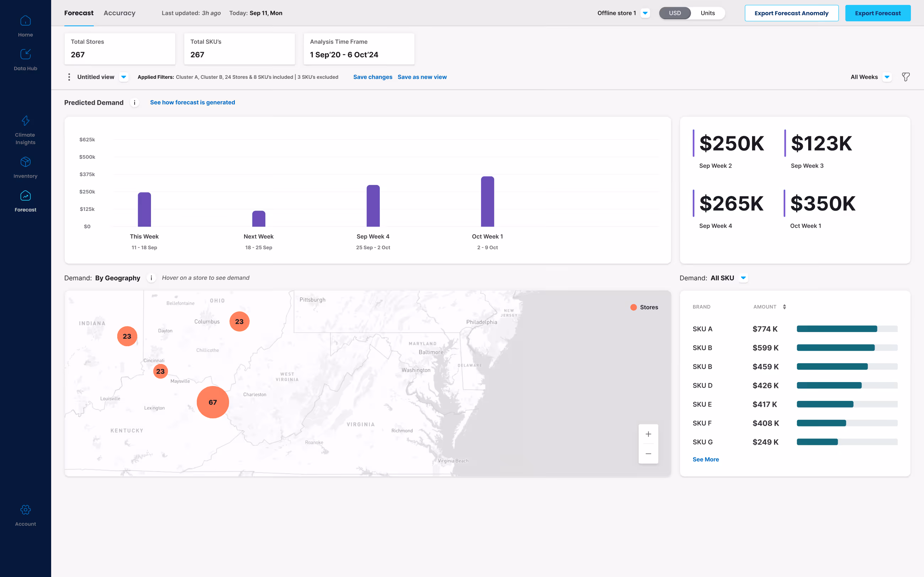This screenshot has height=577, width=924.
Task: Select the Forecast sidebar icon
Action: point(25,196)
